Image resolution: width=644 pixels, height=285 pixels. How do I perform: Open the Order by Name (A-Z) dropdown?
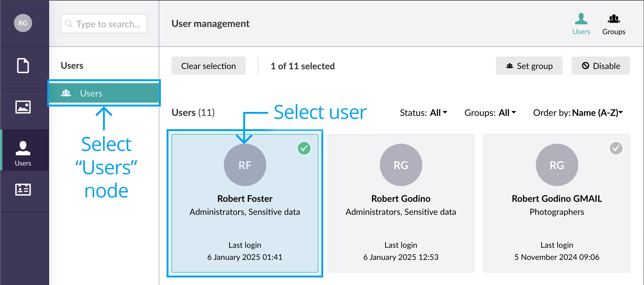(578, 113)
